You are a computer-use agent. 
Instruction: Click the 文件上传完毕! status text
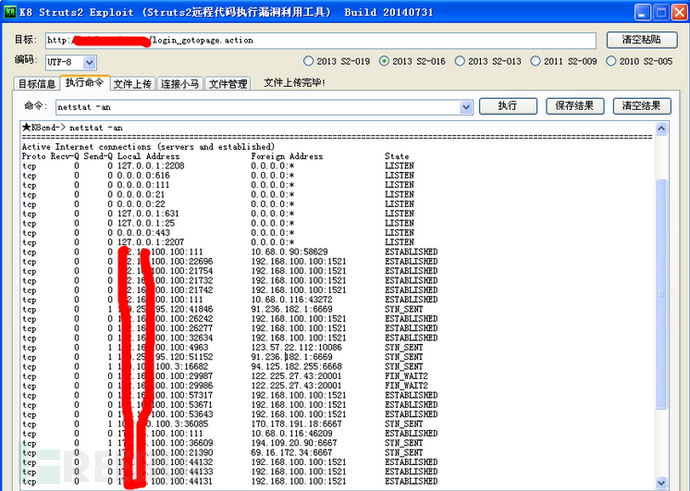294,83
